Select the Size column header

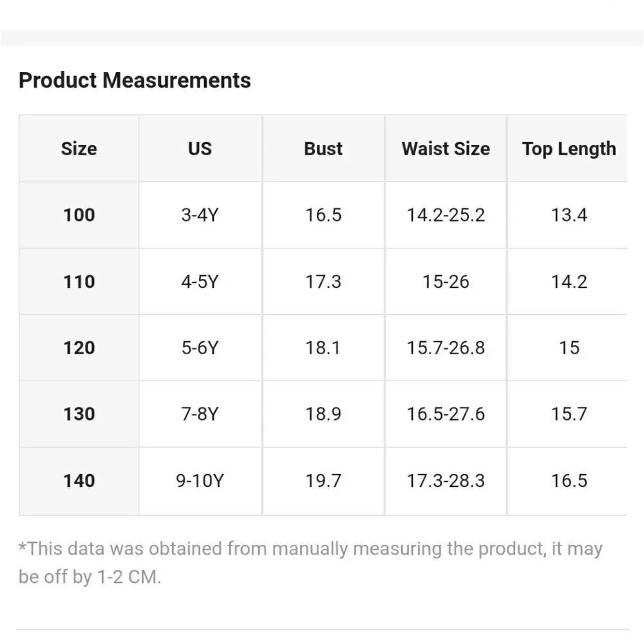pos(79,149)
